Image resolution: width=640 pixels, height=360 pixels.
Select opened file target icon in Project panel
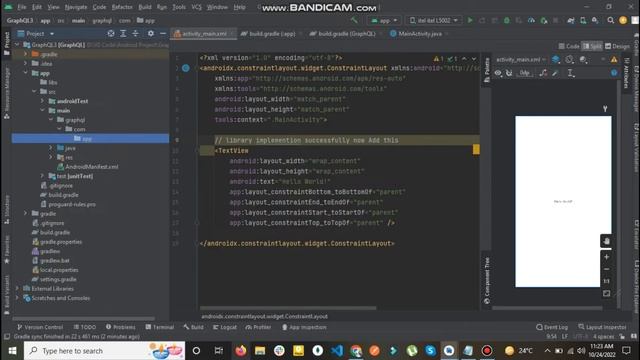tap(111, 33)
